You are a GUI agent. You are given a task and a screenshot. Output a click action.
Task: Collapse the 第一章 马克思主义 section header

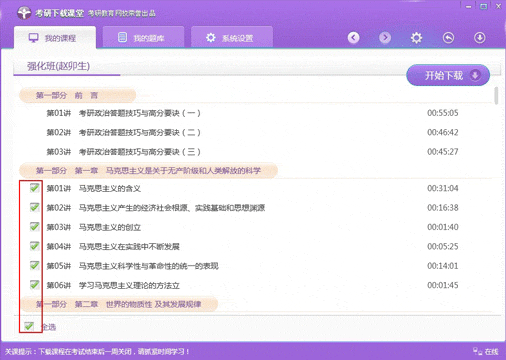pos(148,171)
